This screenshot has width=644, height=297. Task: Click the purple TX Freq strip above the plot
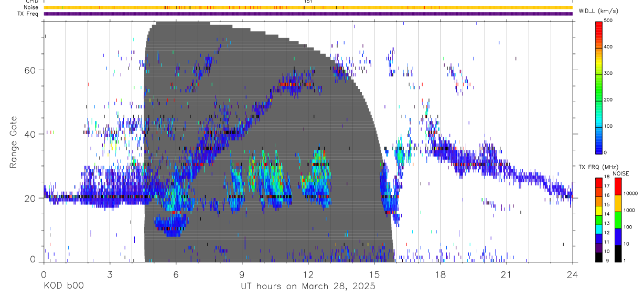[x=308, y=14]
